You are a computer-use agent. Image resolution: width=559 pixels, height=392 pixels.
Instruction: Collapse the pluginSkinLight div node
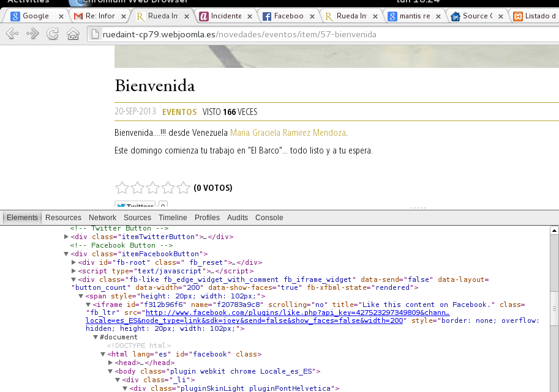tap(125, 388)
